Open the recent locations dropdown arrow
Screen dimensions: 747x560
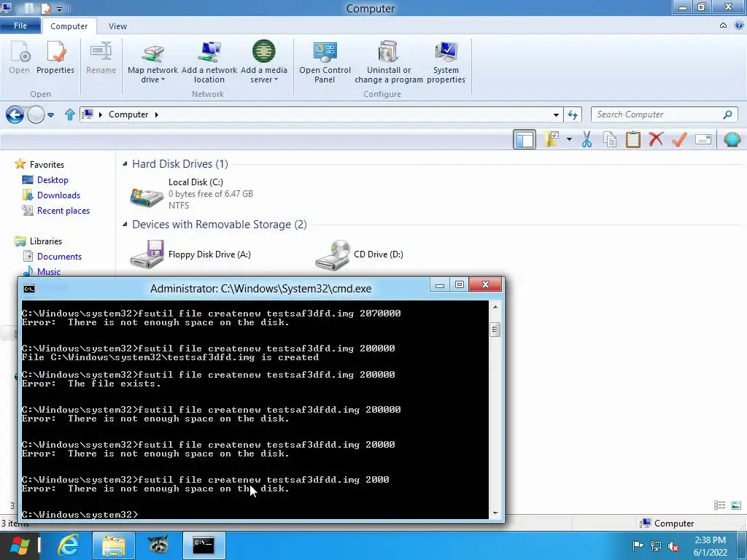(50, 114)
